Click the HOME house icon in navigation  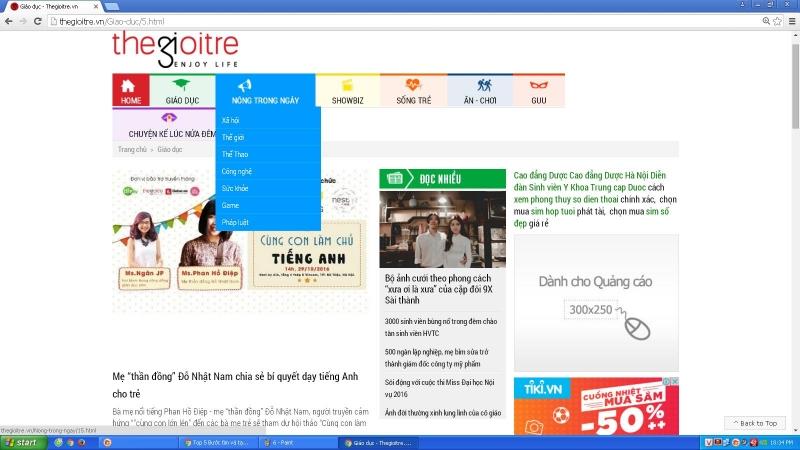coord(130,86)
